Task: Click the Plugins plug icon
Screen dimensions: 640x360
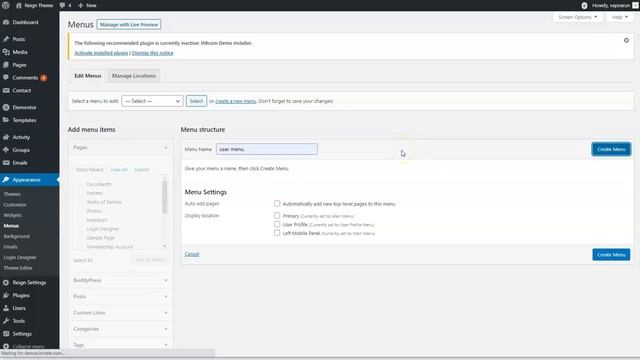Action: pos(6,295)
